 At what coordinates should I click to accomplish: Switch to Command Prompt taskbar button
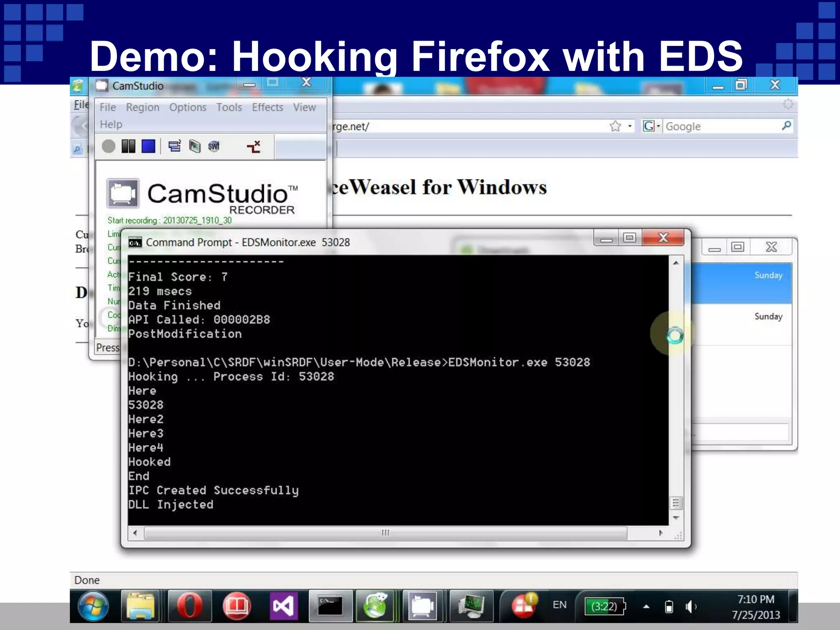pyautogui.click(x=331, y=606)
